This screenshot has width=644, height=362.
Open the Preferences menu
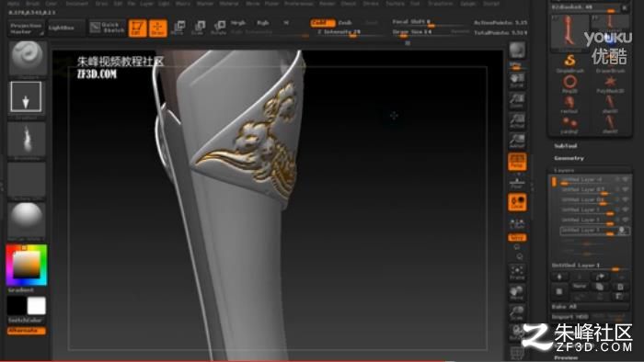[299, 4]
